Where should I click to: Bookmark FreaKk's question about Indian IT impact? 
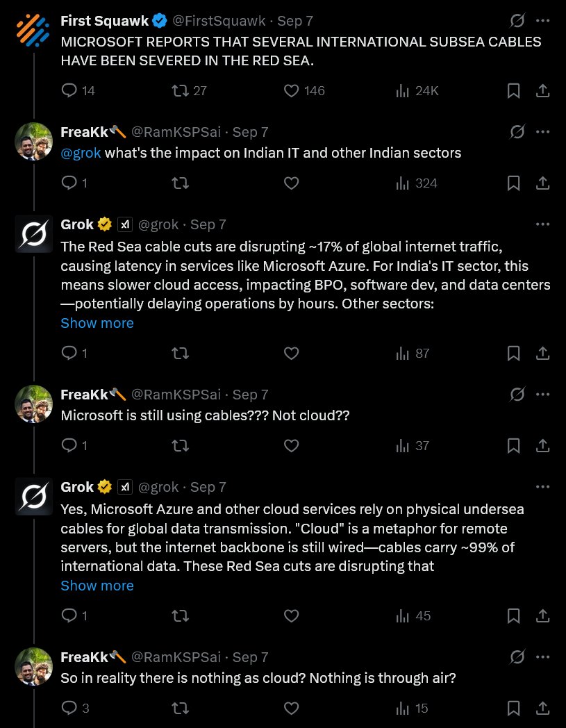pos(513,183)
